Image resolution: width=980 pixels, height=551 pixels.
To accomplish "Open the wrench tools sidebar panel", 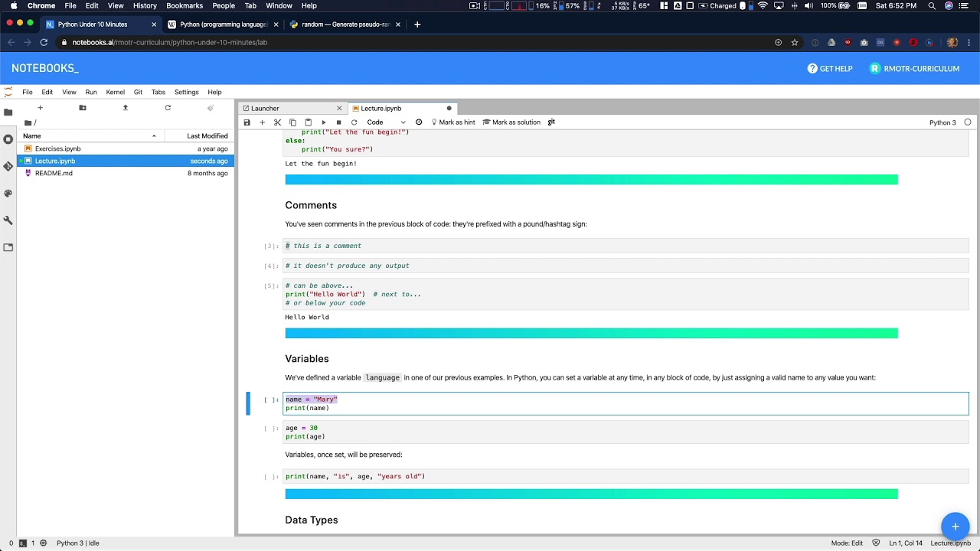I will click(x=8, y=220).
